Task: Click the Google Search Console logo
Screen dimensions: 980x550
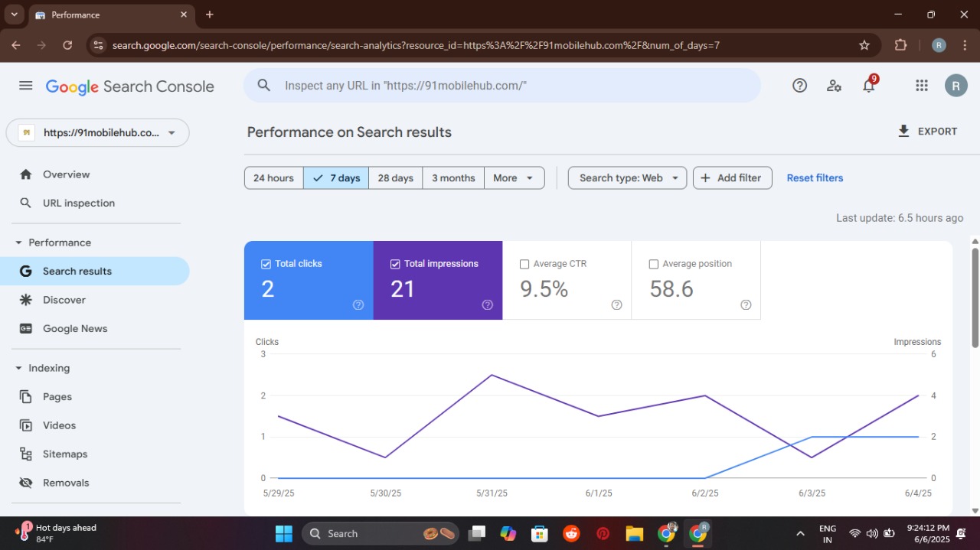Action: [x=130, y=86]
